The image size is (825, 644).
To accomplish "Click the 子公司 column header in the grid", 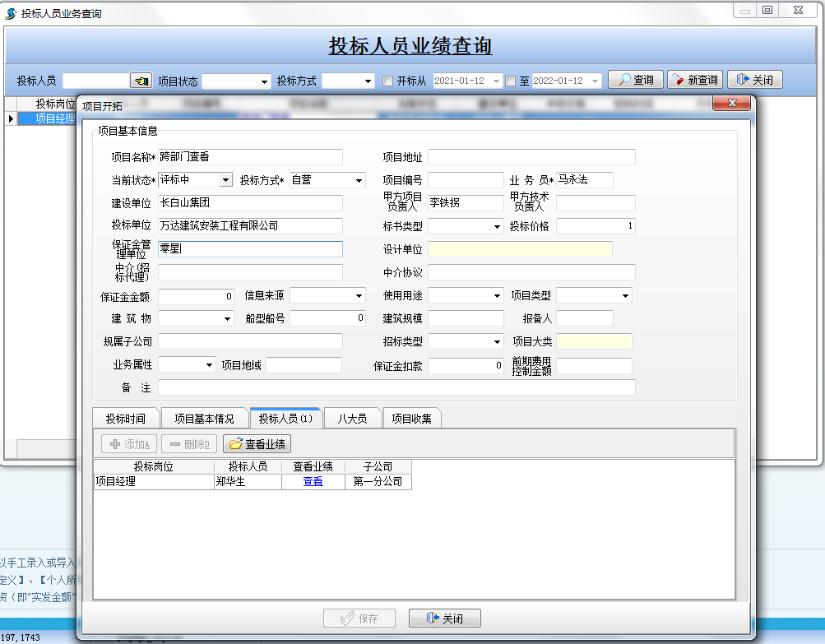I will (x=378, y=466).
